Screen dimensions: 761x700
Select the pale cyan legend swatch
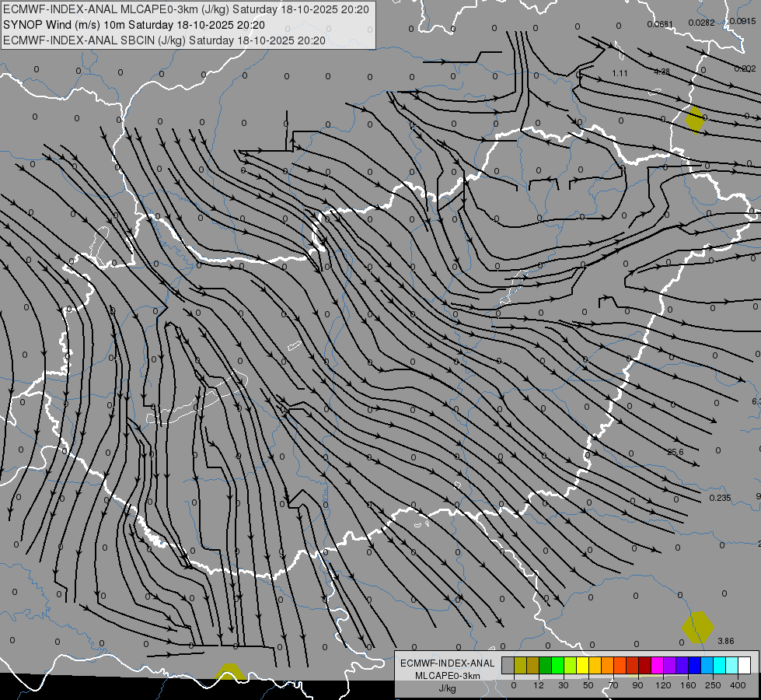[x=732, y=665]
